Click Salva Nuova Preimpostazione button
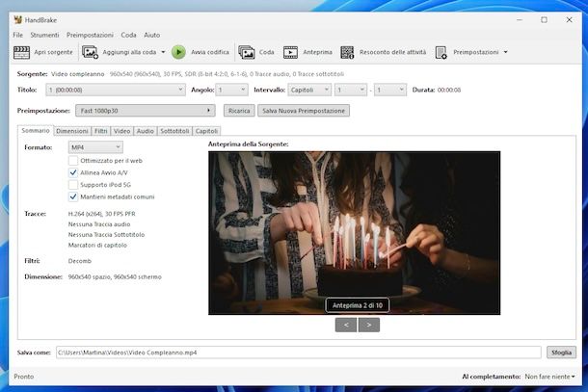 pyautogui.click(x=303, y=111)
